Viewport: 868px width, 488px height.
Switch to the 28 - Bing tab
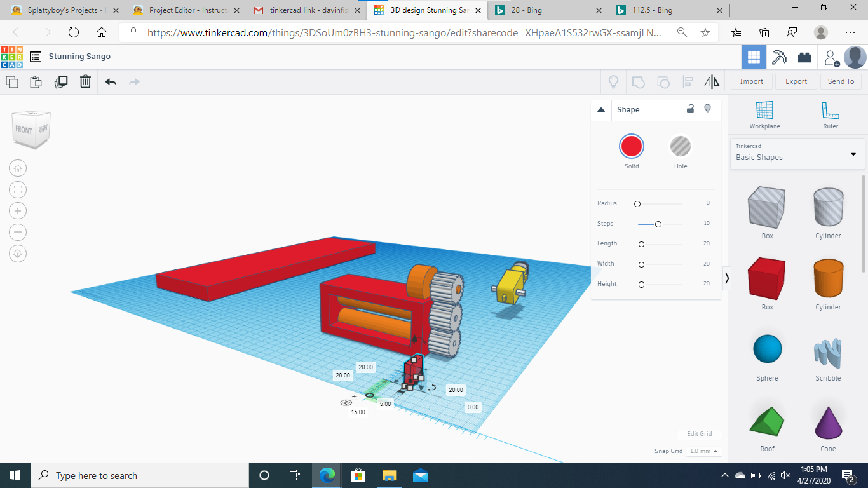click(548, 10)
